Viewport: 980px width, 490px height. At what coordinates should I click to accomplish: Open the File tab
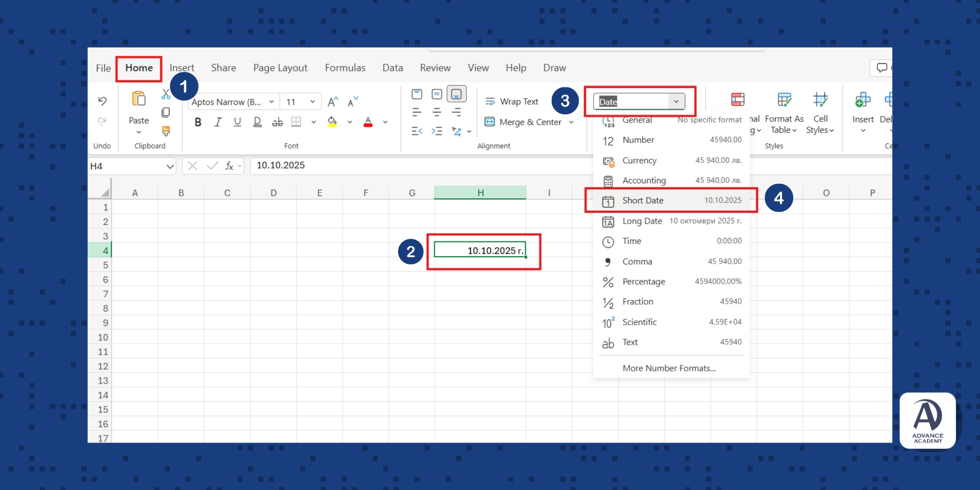(103, 68)
